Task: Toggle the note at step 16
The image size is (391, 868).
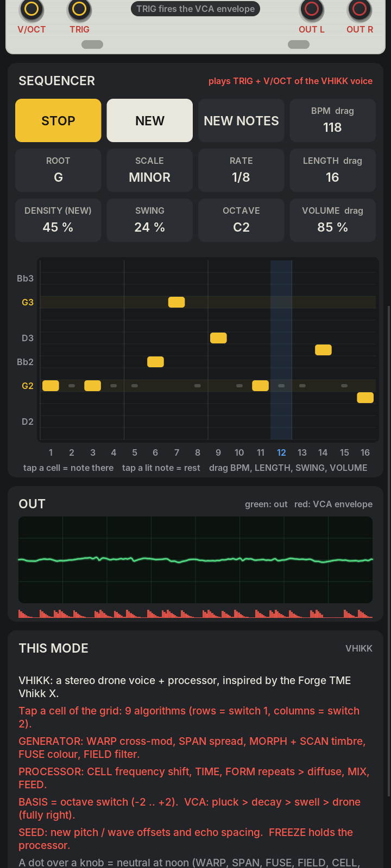Action: point(365,398)
